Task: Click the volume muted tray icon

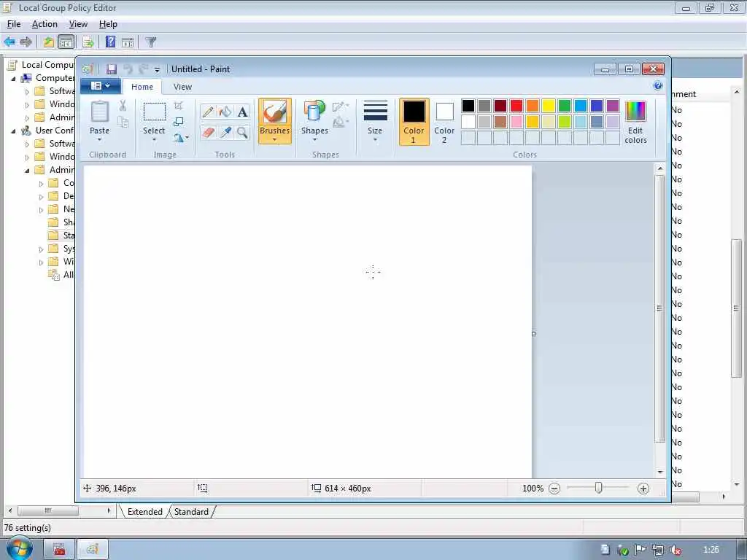Action: (675, 550)
